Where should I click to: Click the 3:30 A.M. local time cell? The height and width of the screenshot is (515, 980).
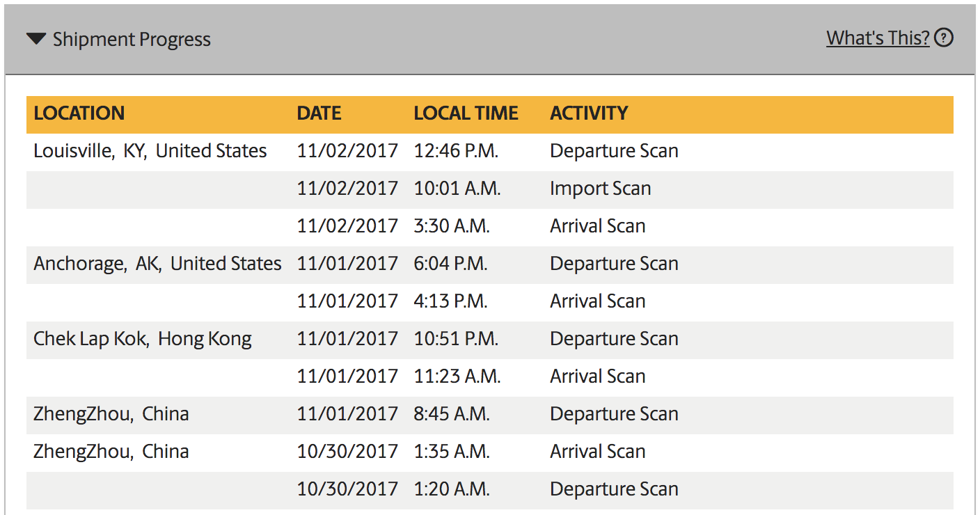(x=452, y=226)
